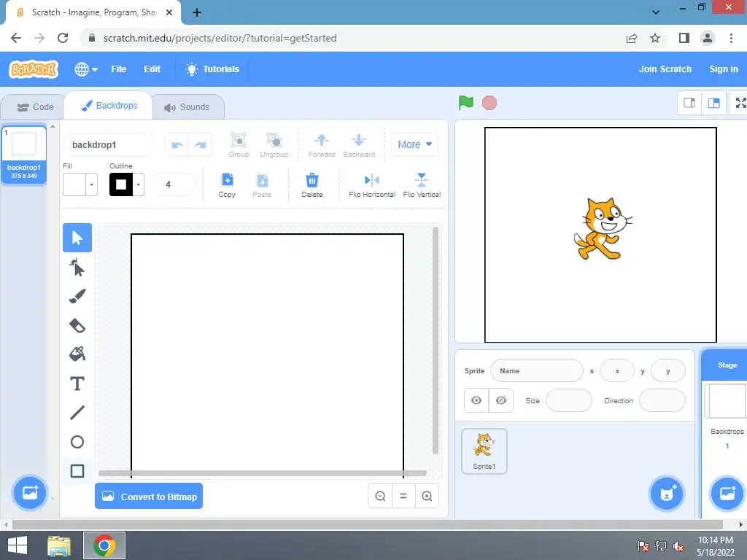The width and height of the screenshot is (747, 560).
Task: Hide the sprite with crossed eye
Action: (500, 400)
